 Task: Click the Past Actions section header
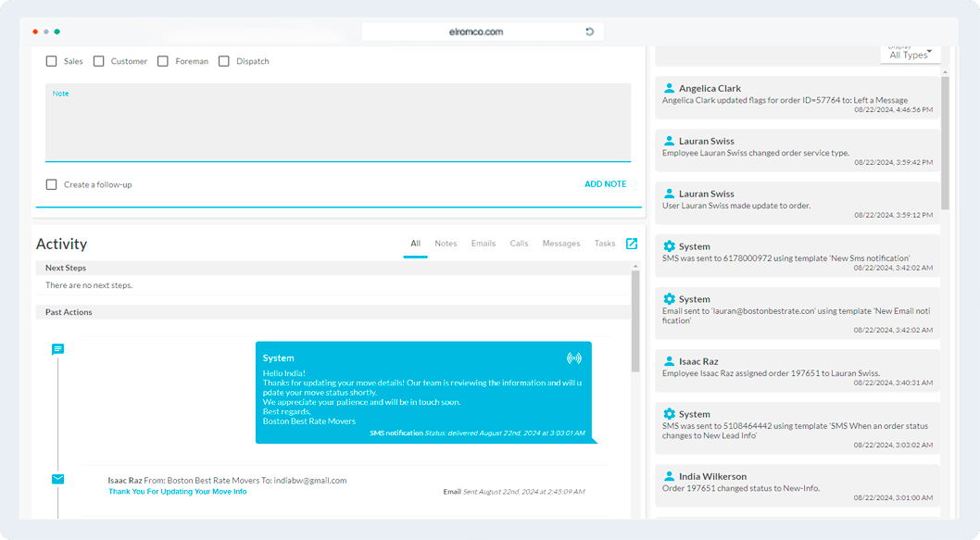[x=333, y=312]
